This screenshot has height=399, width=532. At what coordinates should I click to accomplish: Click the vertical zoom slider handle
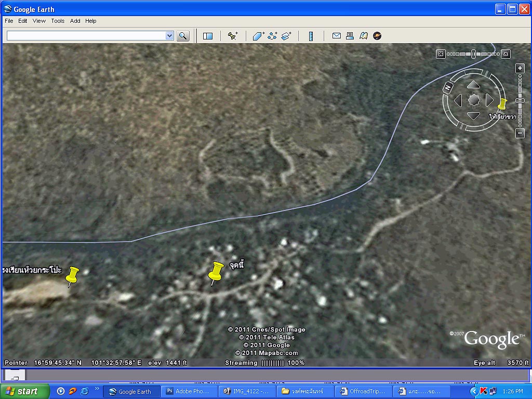point(520,100)
